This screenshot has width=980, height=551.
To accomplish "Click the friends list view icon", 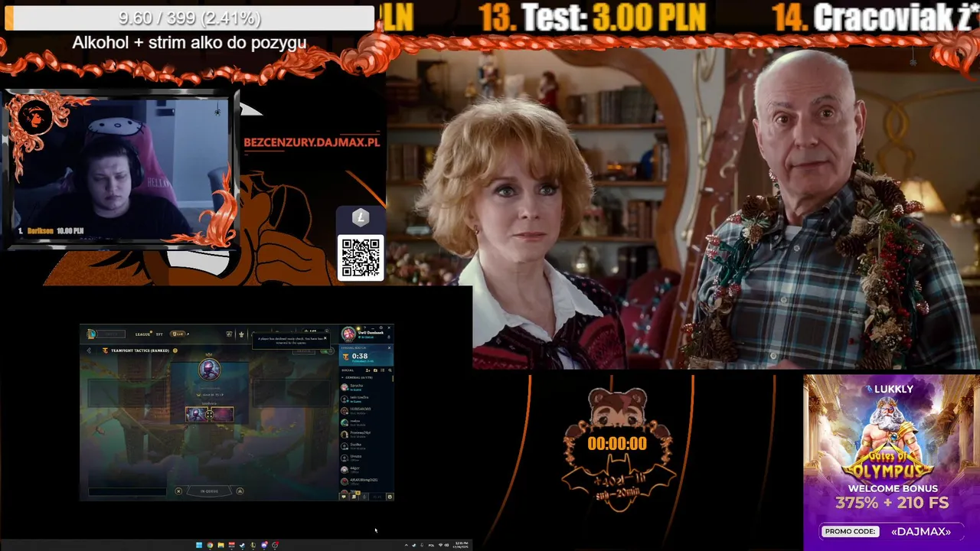I will click(382, 370).
